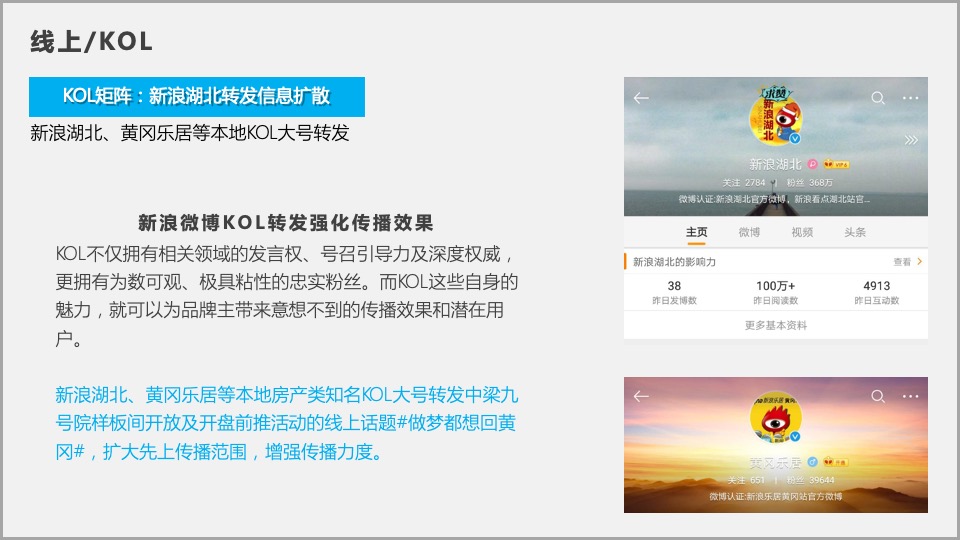
Task: Click 微博认证 text on 黄冈乐居 profile
Action: [x=776, y=496]
